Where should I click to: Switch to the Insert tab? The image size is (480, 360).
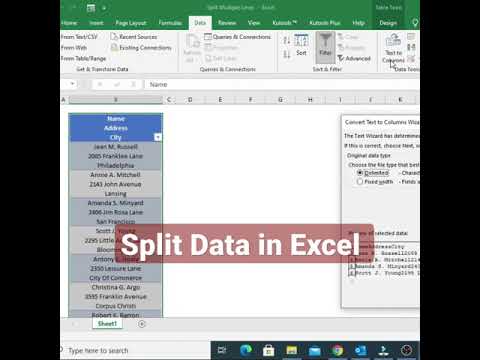click(96, 23)
